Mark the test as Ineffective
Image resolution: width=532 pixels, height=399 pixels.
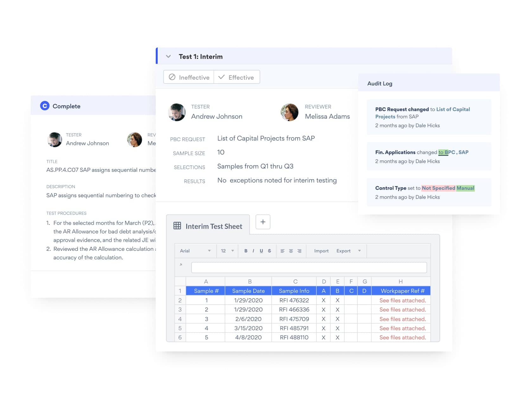point(188,77)
